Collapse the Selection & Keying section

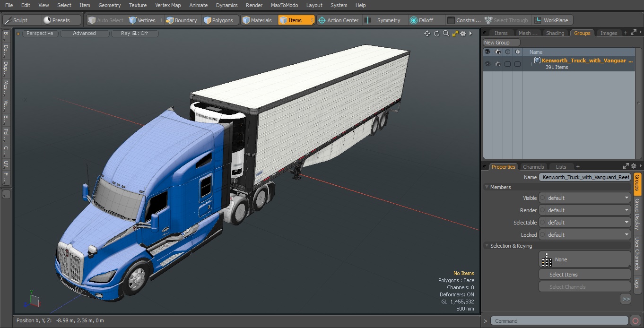tap(487, 246)
